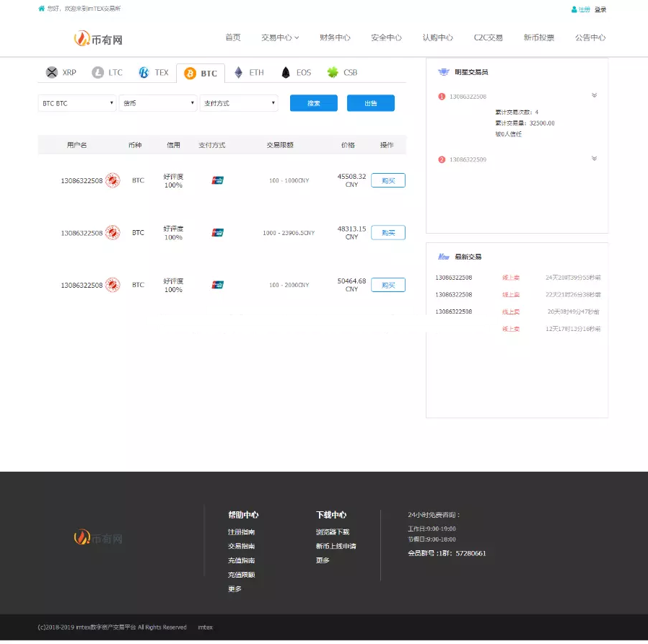Click 购买 for the 48313.15 CNY offer
The image size is (648, 644).
388,232
